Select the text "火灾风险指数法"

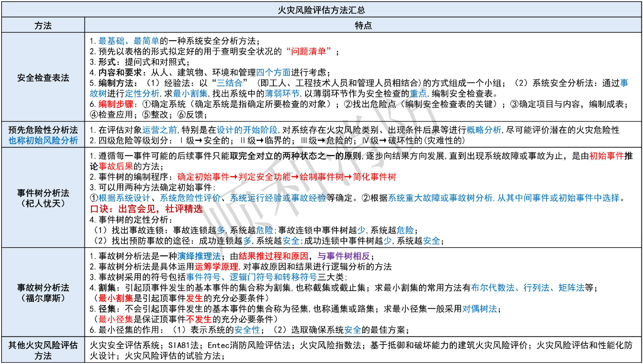pos(330,345)
